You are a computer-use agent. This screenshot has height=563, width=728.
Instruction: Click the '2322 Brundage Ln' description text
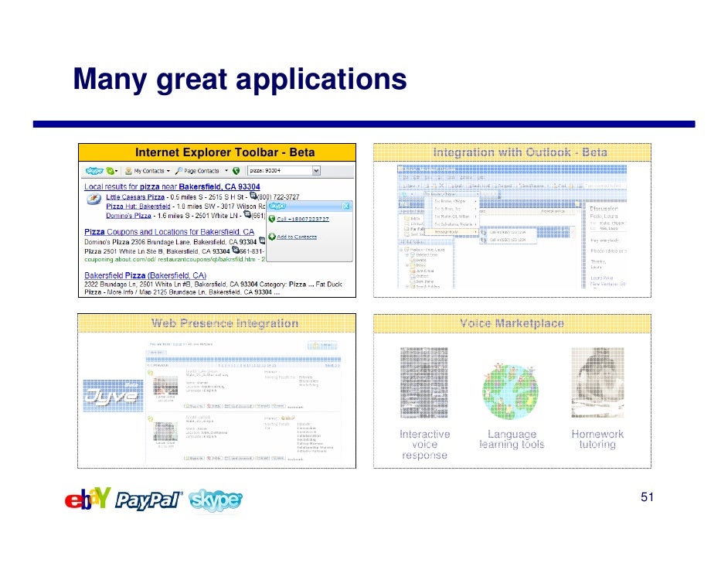pyautogui.click(x=213, y=285)
